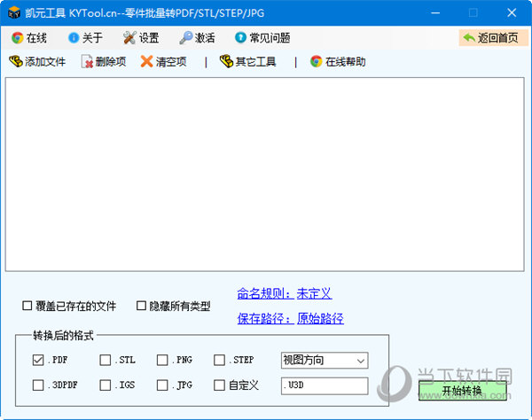Open the 视图方向 dropdown
Screen dimensions: 532x420
[x=325, y=361]
